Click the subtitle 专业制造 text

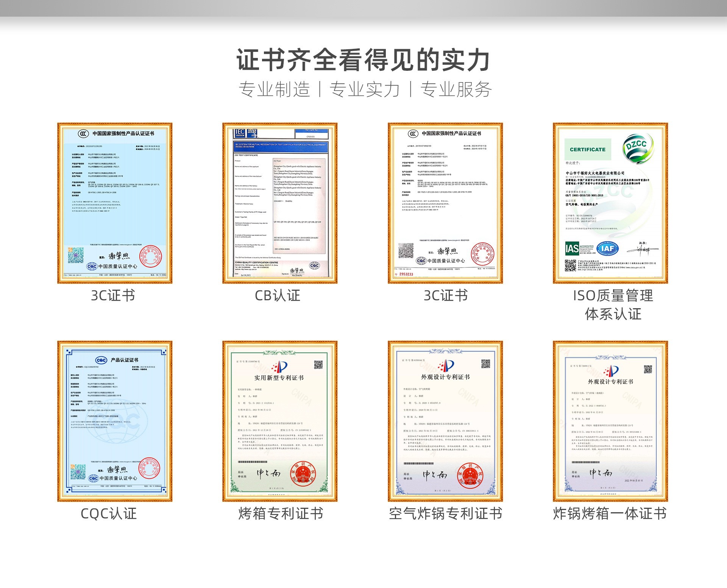274,90
